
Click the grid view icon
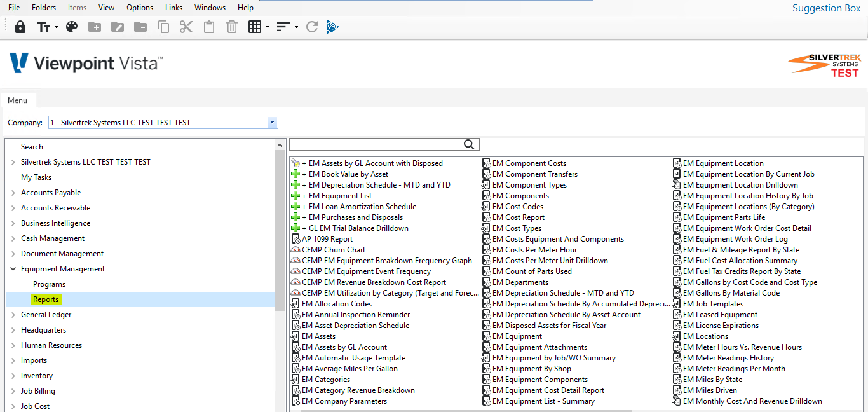coord(255,27)
